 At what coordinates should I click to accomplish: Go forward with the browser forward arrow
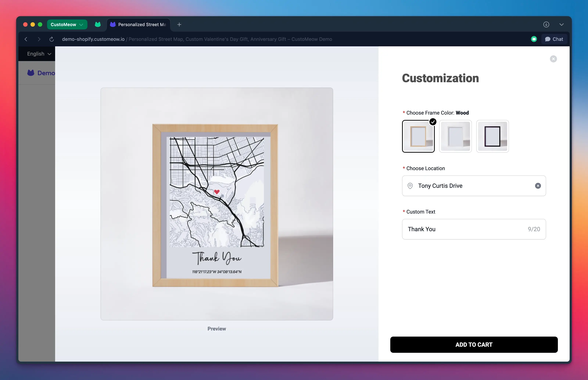[39, 39]
